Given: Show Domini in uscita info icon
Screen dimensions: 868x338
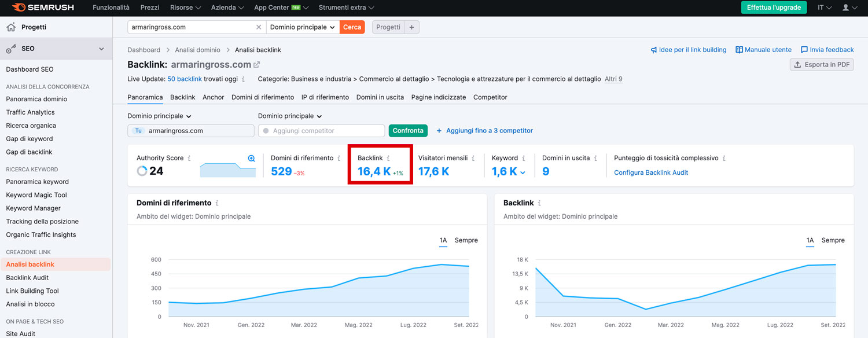Looking at the screenshot, I should click(x=595, y=158).
